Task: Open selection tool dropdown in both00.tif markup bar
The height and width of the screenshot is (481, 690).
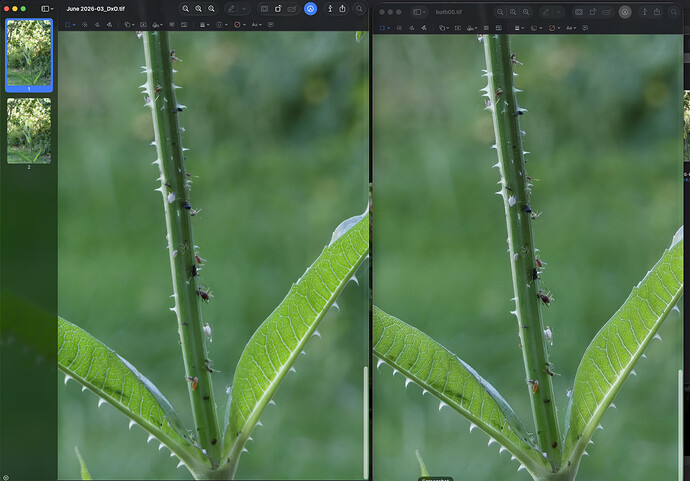Action: click(385, 28)
